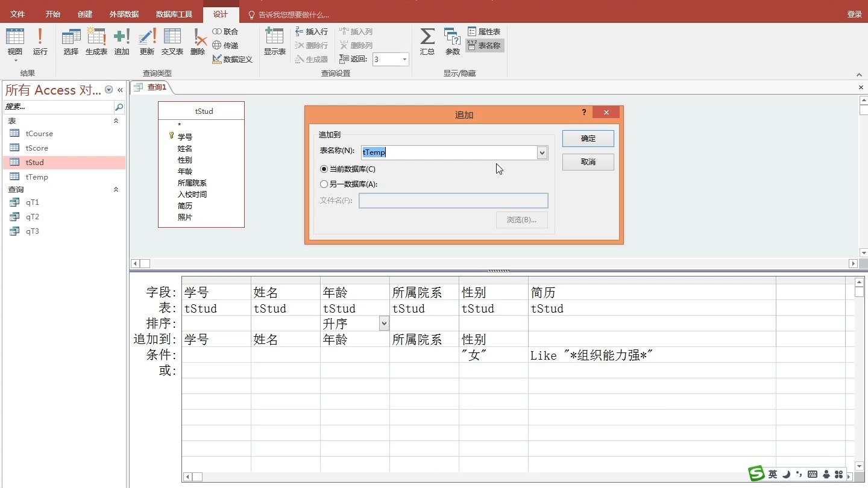Open query qT2

[33, 217]
